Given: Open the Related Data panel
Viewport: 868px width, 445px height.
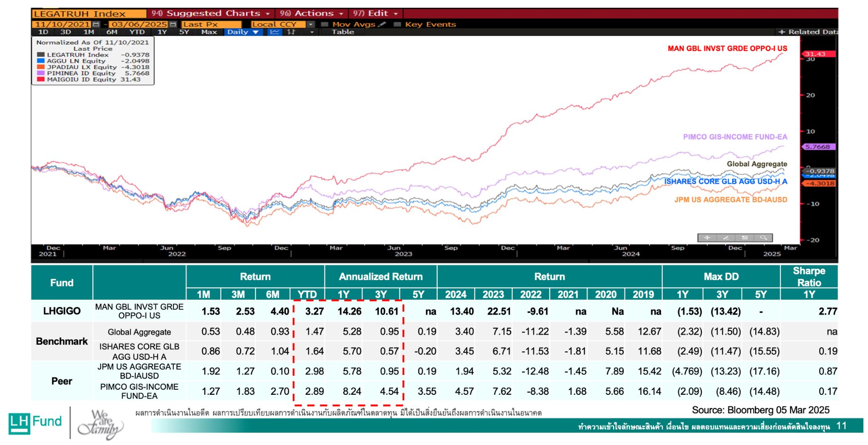Looking at the screenshot, I should 812,32.
